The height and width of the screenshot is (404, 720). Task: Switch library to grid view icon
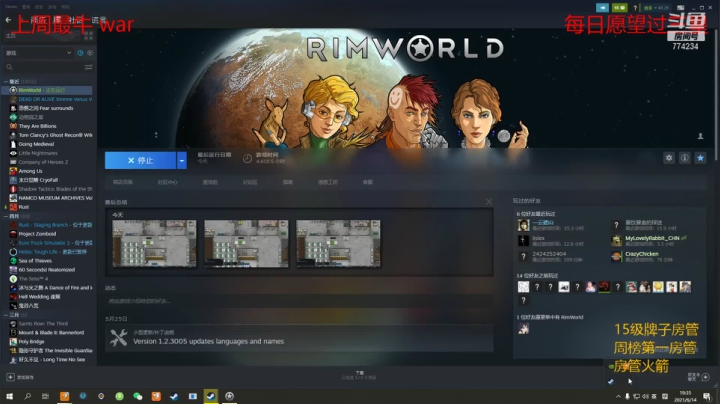88,36
